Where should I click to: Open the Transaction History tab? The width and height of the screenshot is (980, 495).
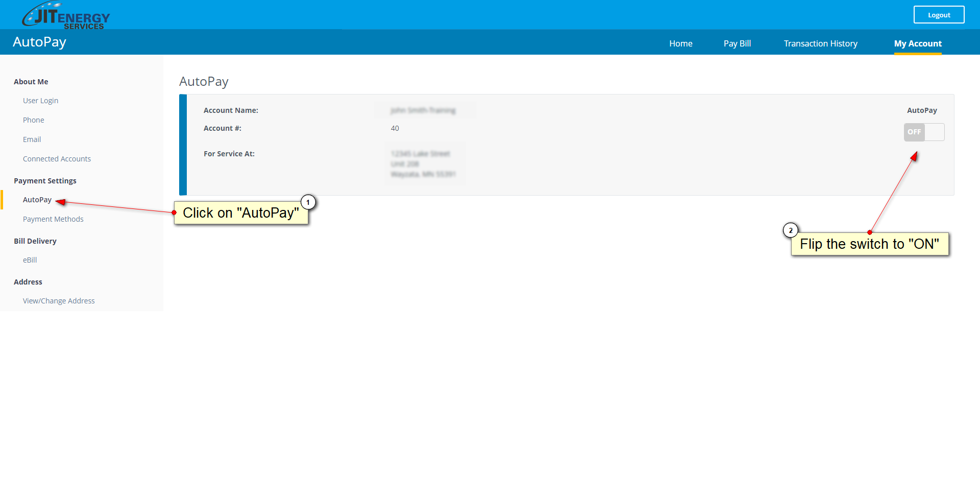pos(820,44)
